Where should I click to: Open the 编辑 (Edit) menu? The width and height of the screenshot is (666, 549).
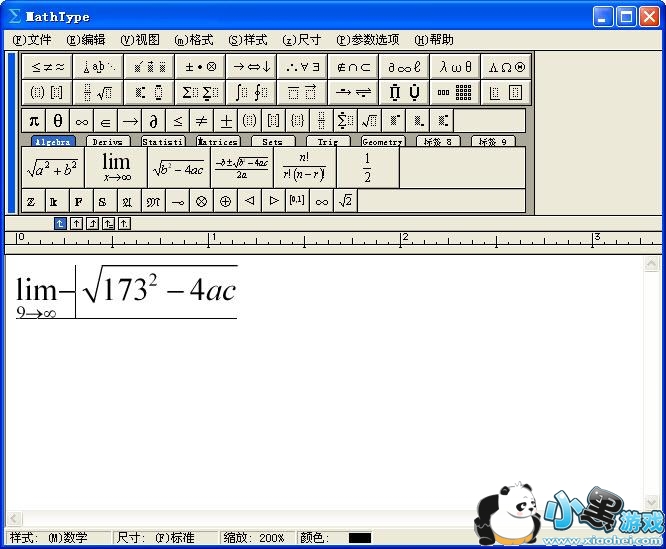[86, 40]
